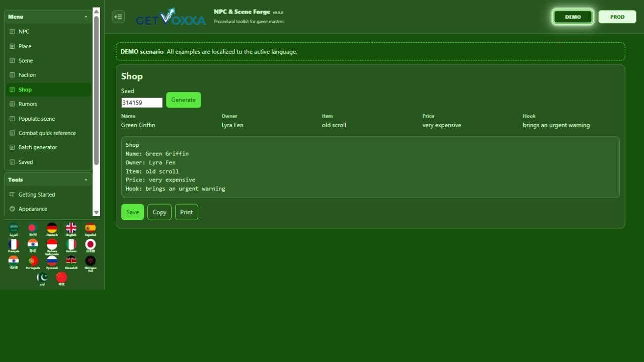Open Appearance settings
The width and height of the screenshot is (644, 362).
point(48,209)
